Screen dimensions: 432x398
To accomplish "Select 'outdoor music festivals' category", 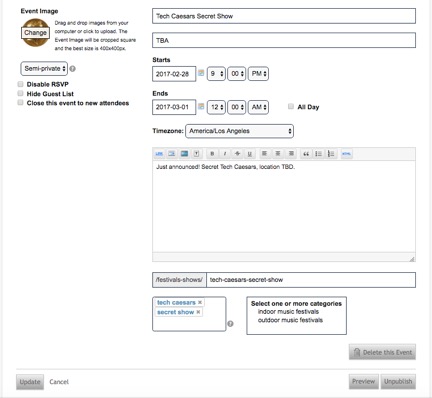I will coord(290,320).
